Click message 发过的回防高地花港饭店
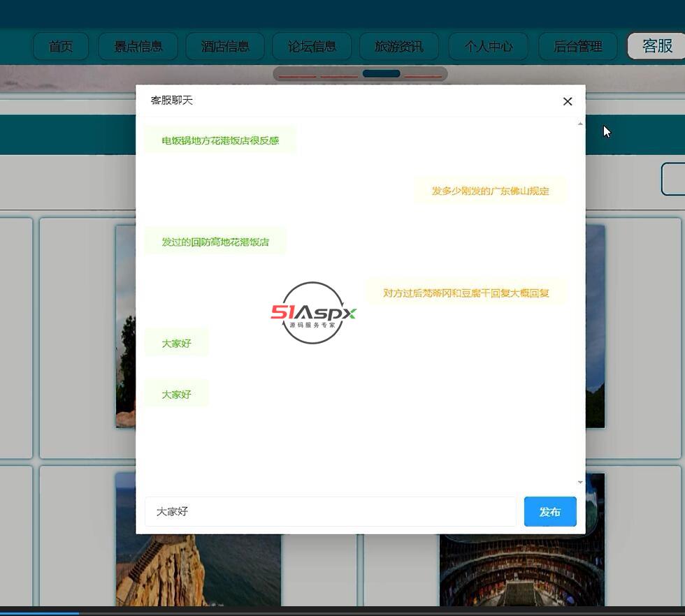 click(215, 242)
